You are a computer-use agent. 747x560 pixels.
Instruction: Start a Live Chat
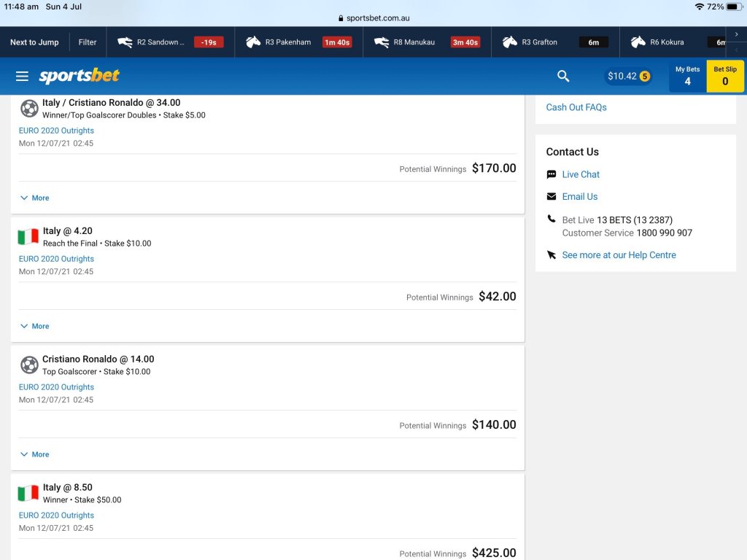581,174
